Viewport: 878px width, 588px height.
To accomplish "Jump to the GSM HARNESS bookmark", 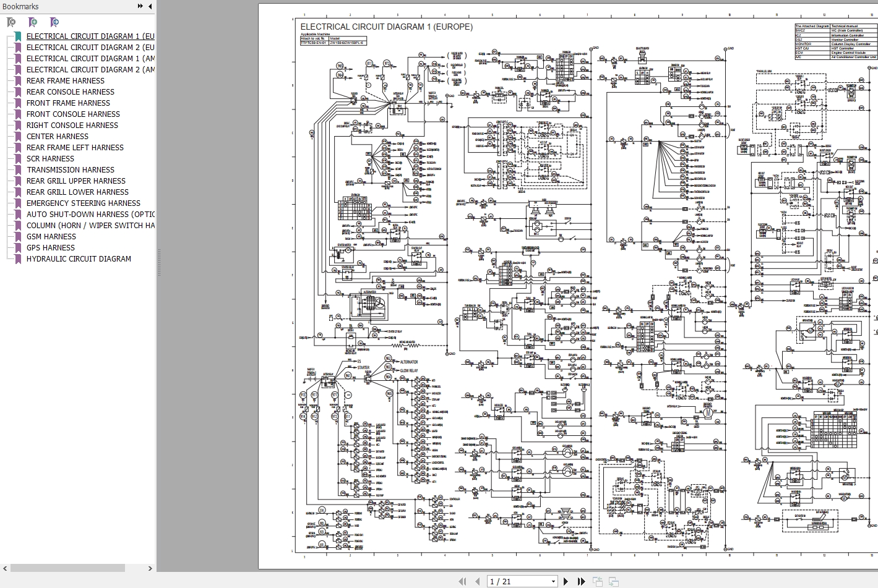I will pyautogui.click(x=51, y=237).
